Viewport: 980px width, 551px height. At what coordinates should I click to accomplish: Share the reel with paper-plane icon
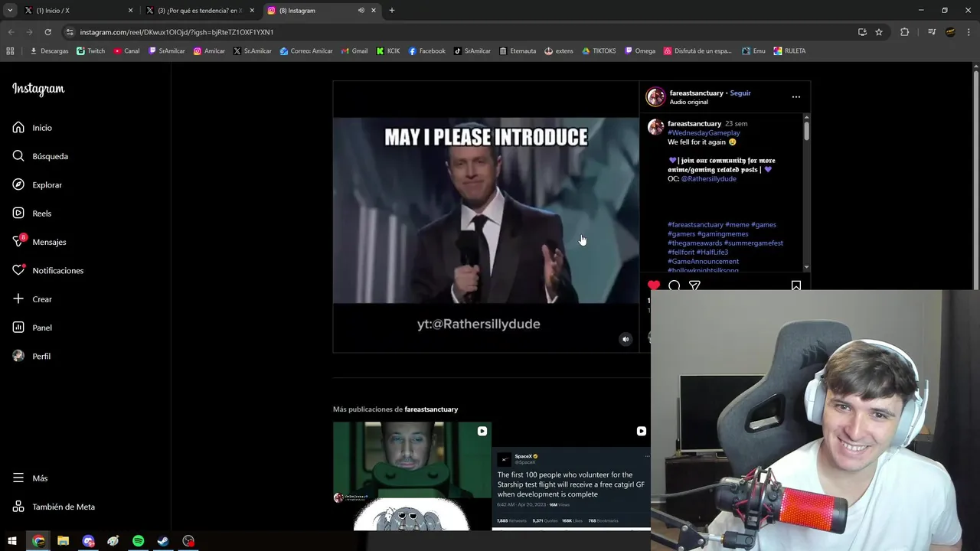(x=694, y=285)
